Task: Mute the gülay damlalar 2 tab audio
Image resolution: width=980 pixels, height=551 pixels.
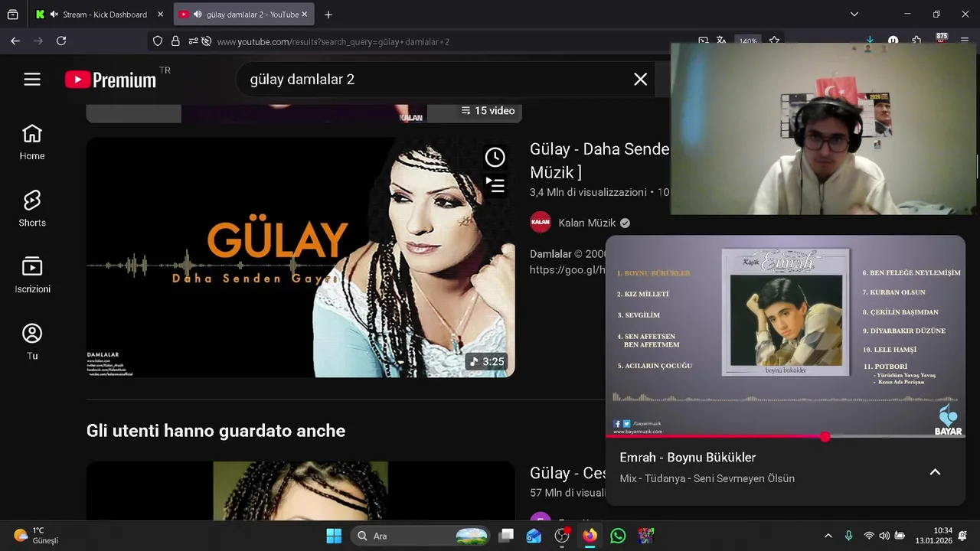Action: click(198, 15)
